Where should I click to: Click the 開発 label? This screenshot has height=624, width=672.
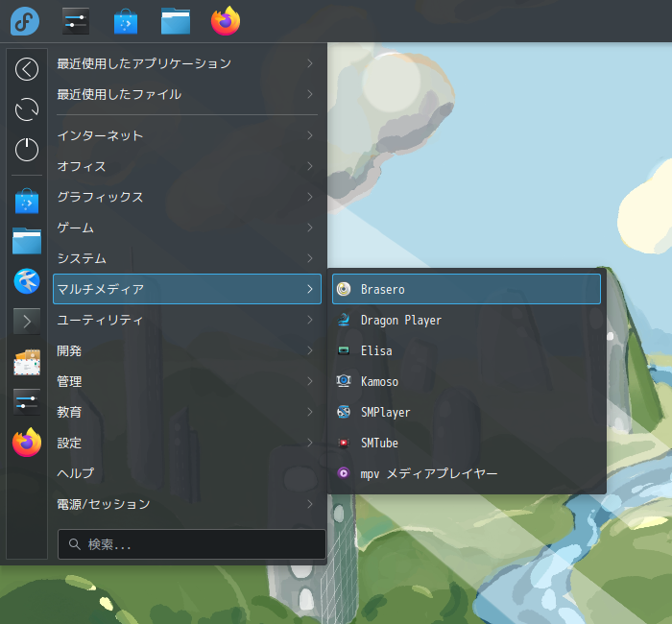coord(69,350)
